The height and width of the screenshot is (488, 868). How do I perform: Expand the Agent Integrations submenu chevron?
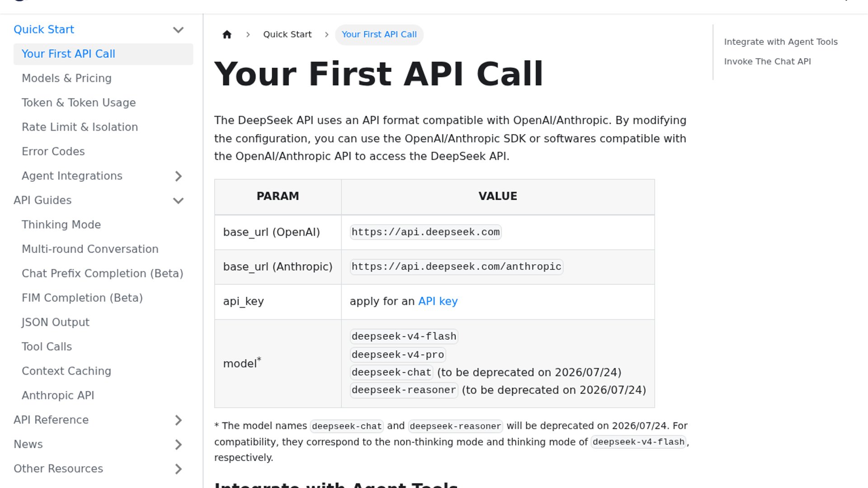click(x=179, y=176)
